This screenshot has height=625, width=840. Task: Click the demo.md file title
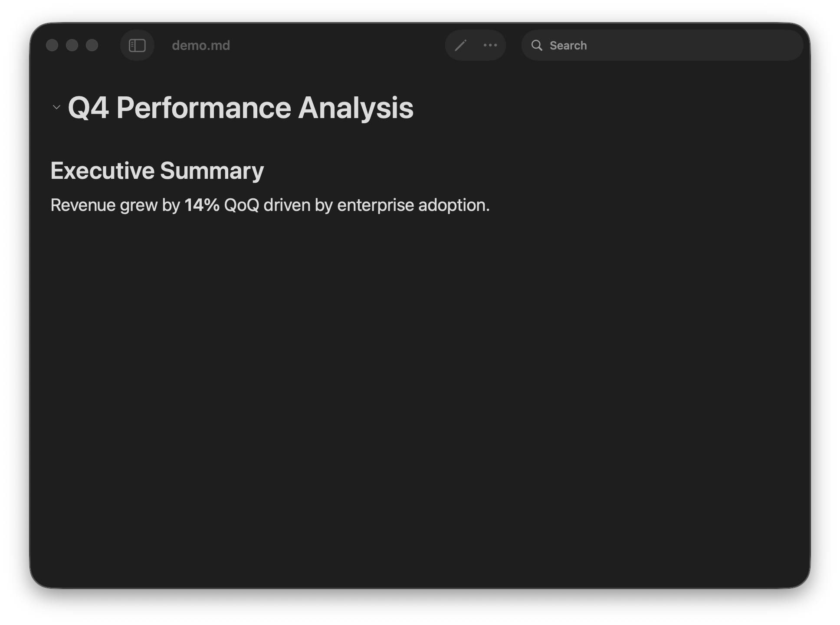click(201, 46)
